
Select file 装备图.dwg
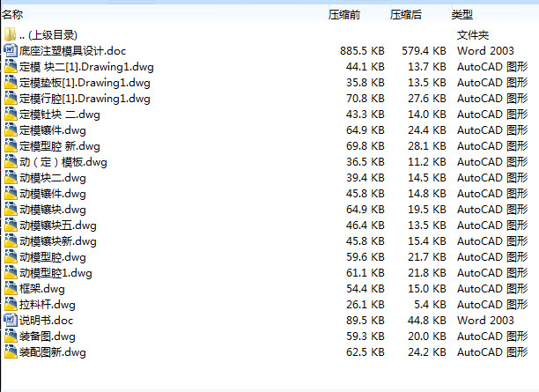coord(47,336)
